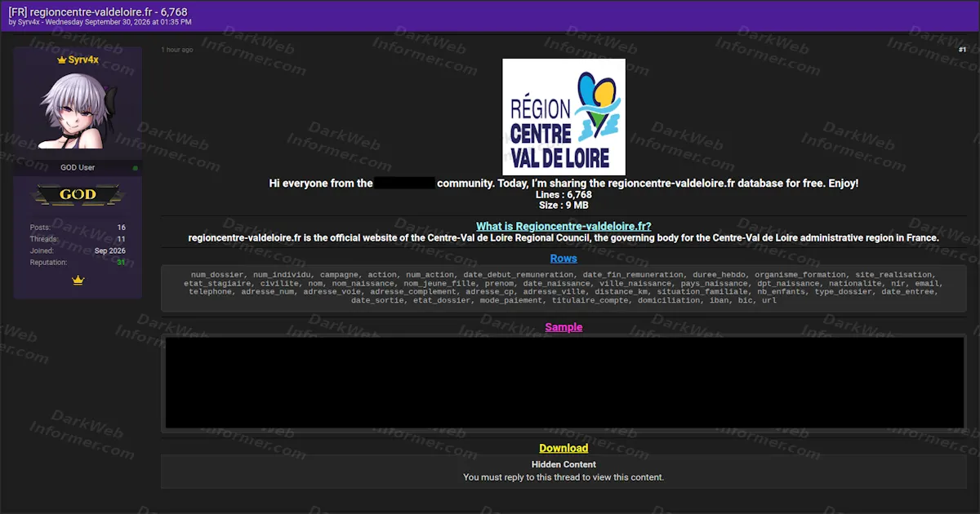Click the crown award icon below Reputation
Screen dimensions: 980x514
coord(78,280)
